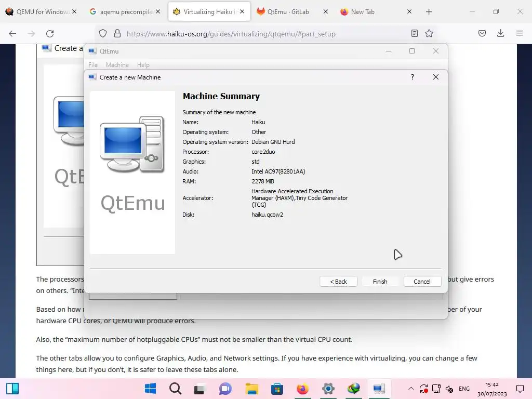Click the core2duo processor value
This screenshot has width=532, height=399.
coord(263,152)
